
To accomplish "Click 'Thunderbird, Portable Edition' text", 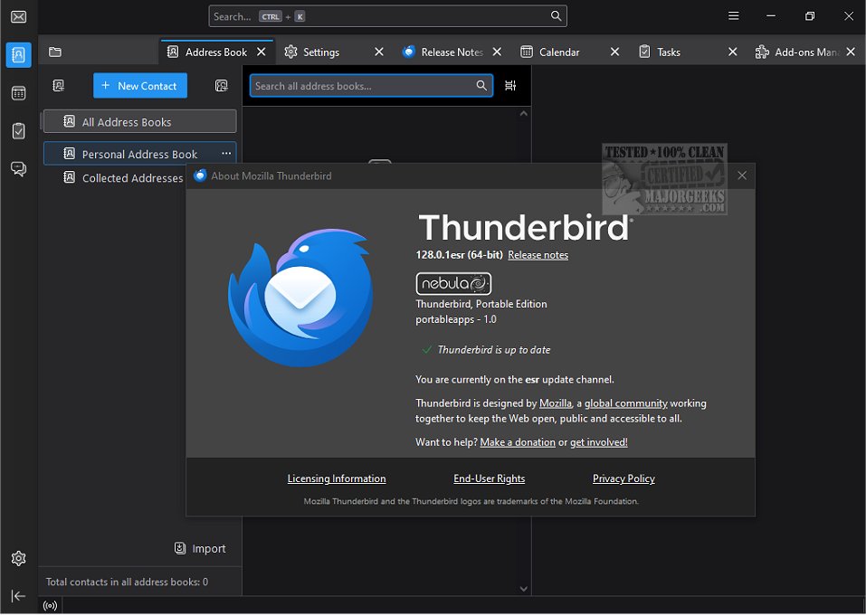I will click(481, 304).
